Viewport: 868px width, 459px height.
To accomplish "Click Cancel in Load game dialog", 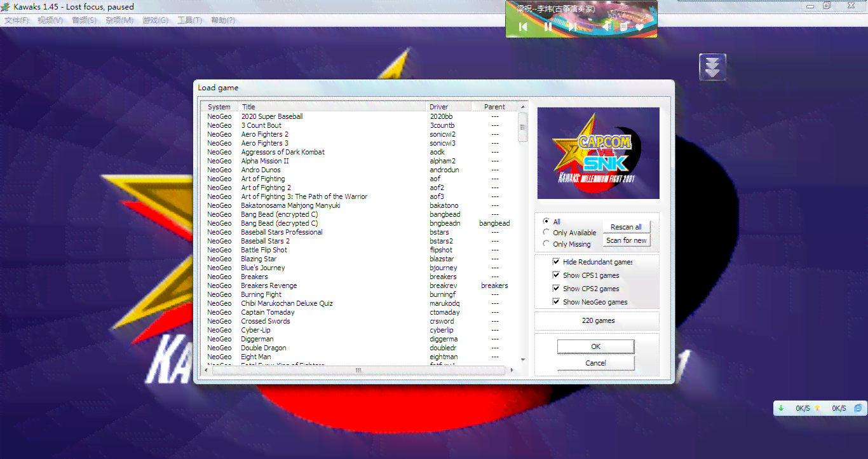I will coord(595,363).
